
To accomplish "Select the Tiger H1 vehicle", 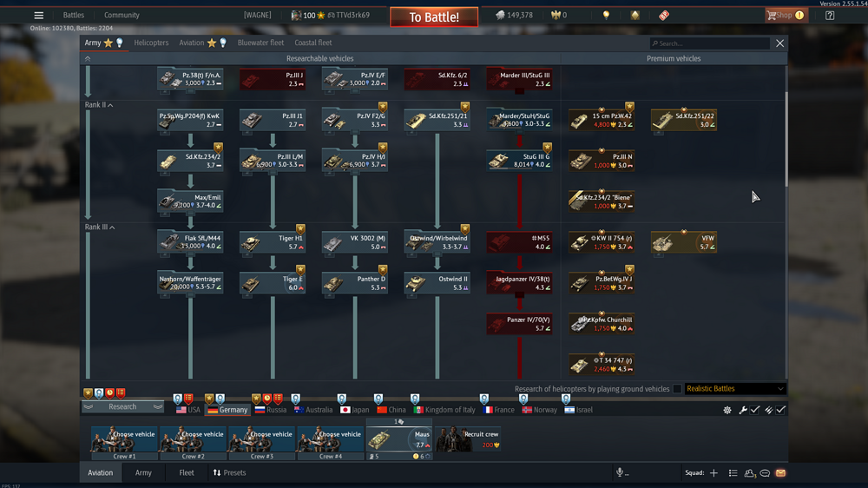I will click(273, 242).
